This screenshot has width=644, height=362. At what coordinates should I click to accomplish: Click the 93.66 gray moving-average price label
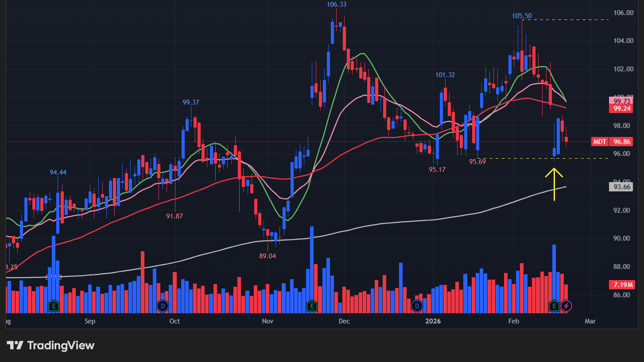[621, 187]
